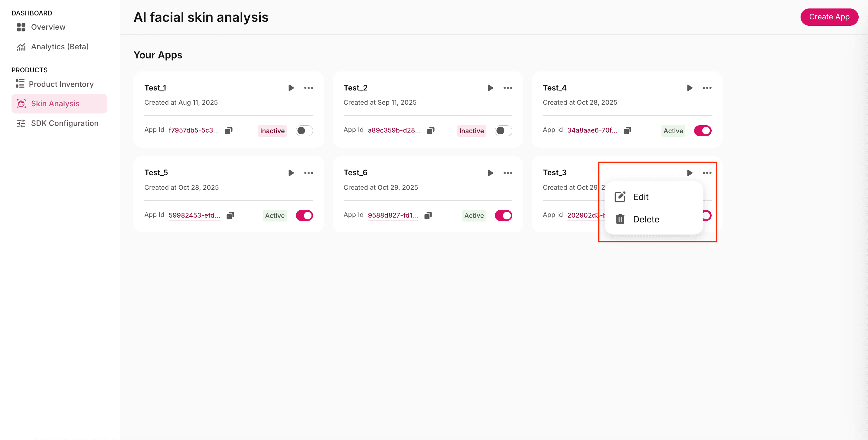Open Analytics (Beta) from sidebar
Image resolution: width=868 pixels, height=440 pixels.
(60, 47)
